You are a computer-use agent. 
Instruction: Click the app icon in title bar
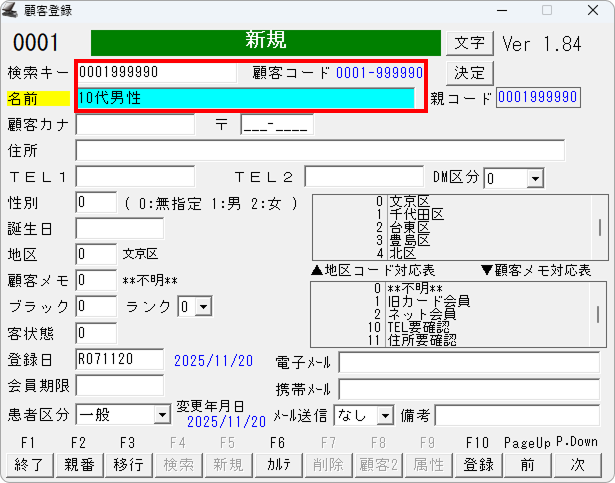(12, 10)
